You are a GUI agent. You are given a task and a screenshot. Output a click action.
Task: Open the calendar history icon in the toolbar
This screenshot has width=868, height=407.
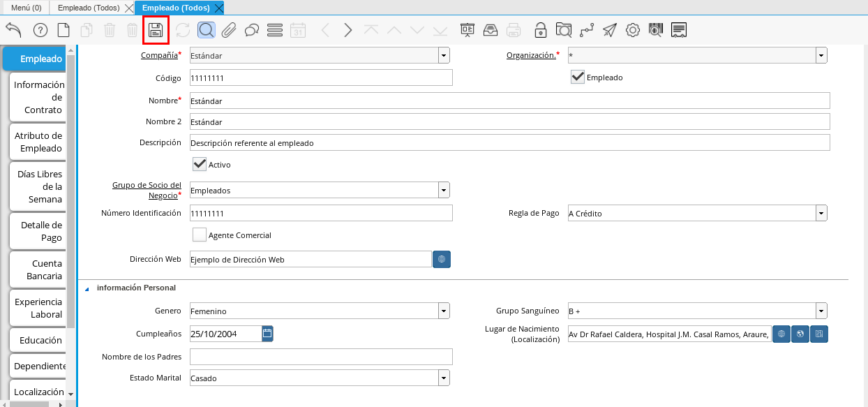(298, 30)
